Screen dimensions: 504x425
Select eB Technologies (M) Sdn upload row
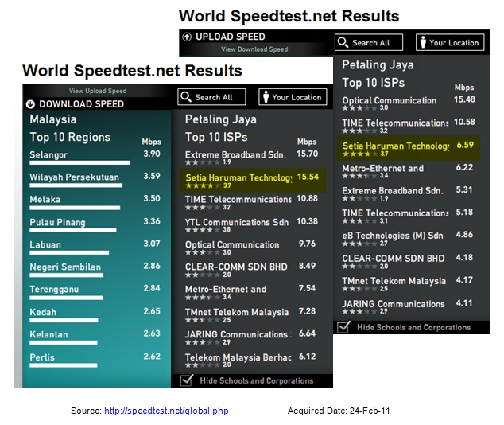[x=409, y=239]
